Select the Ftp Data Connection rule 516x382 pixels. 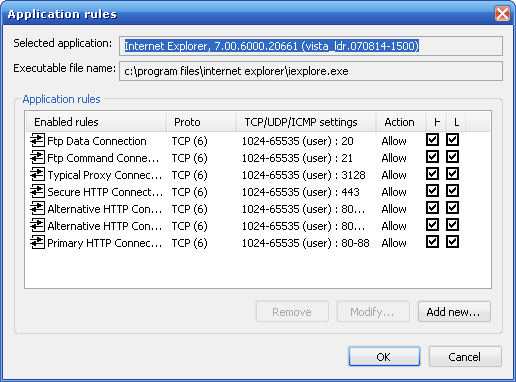click(x=97, y=141)
